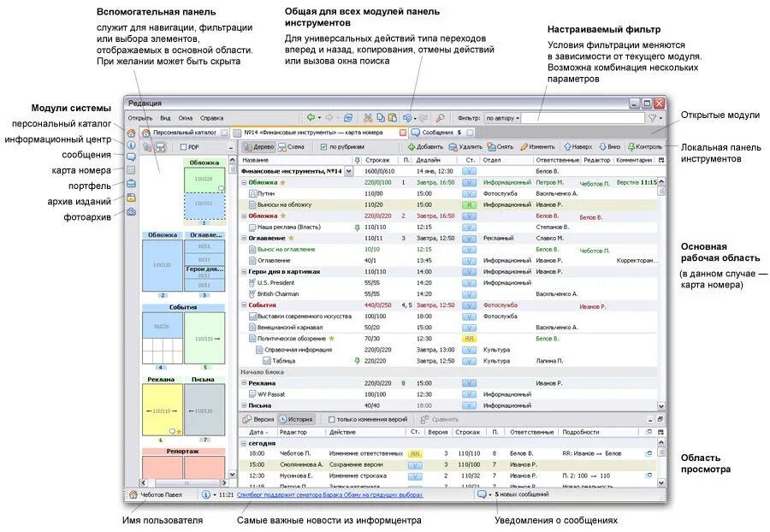Open details icon in the 12:30 history row
The height and width of the screenshot is (532, 770).
649,476
